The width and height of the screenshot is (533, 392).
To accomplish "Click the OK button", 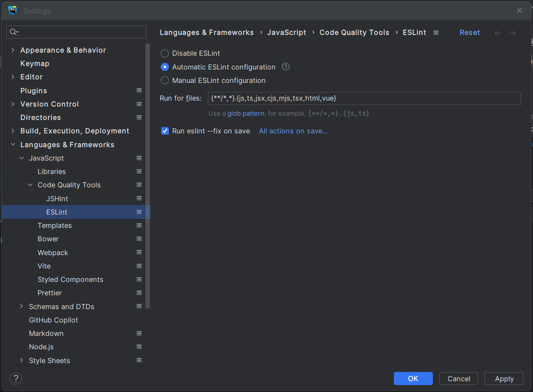I will pos(413,379).
